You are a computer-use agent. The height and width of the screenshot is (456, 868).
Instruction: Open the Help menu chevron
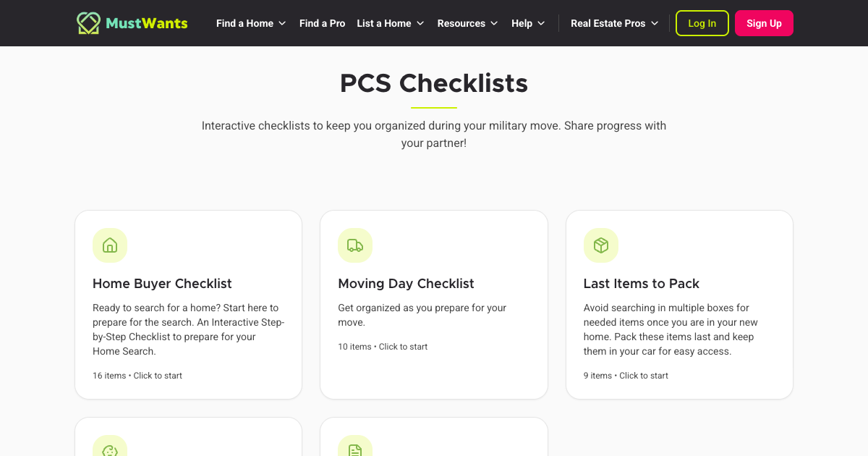541,23
